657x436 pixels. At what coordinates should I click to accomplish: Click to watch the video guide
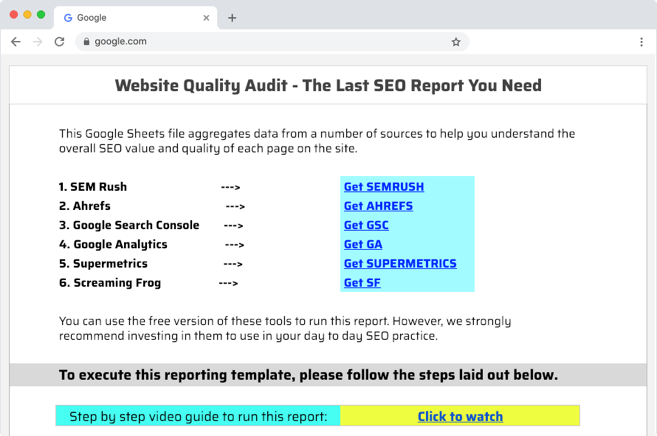(x=459, y=416)
